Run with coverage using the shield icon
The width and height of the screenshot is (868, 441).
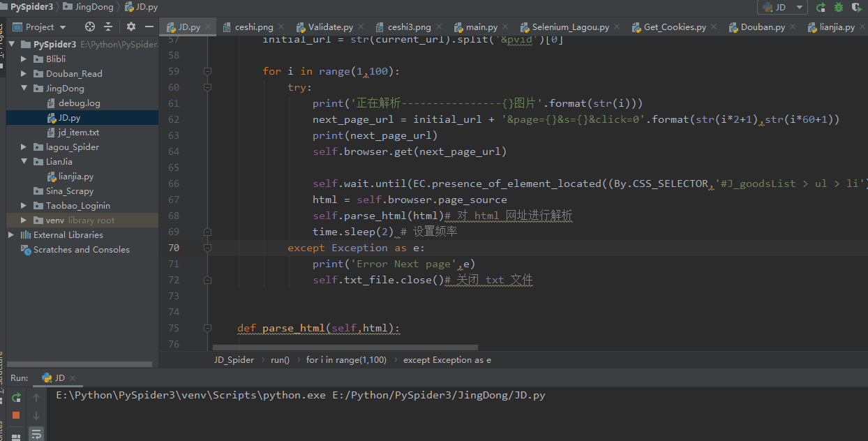tap(855, 7)
